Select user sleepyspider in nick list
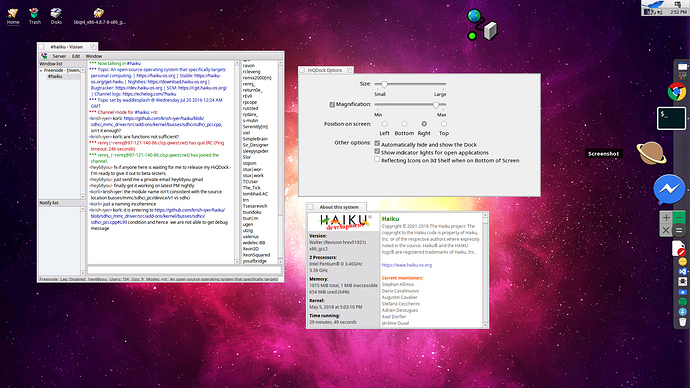Viewport: 690px width, 388px height. pos(255,151)
